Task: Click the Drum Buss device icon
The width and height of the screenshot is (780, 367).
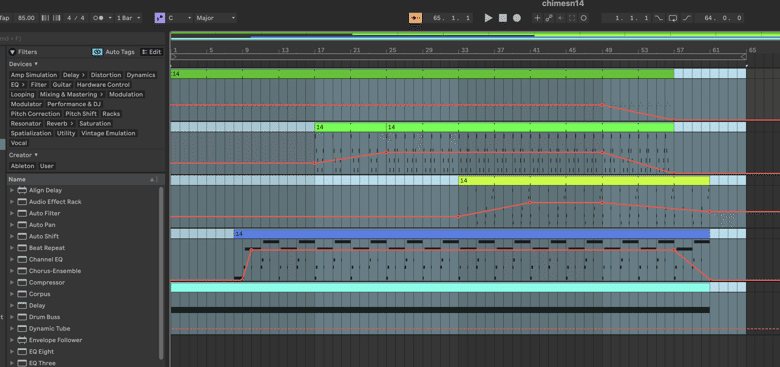Action: tap(22, 317)
